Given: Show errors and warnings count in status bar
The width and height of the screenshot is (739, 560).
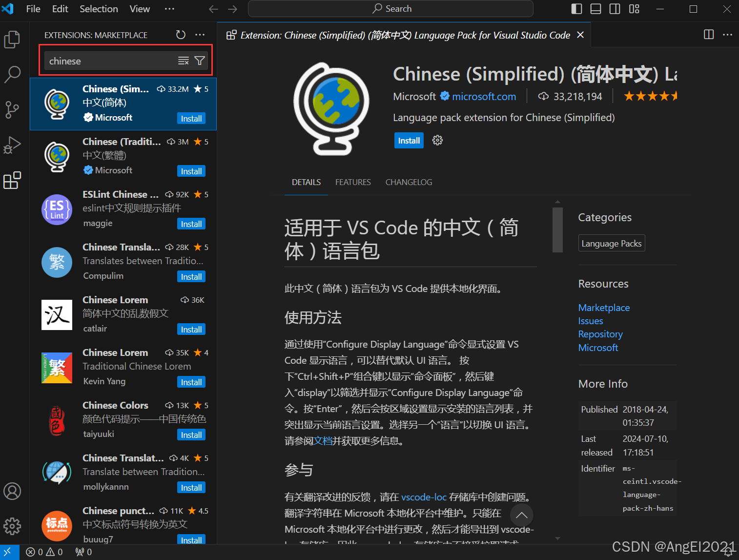Looking at the screenshot, I should (x=44, y=552).
